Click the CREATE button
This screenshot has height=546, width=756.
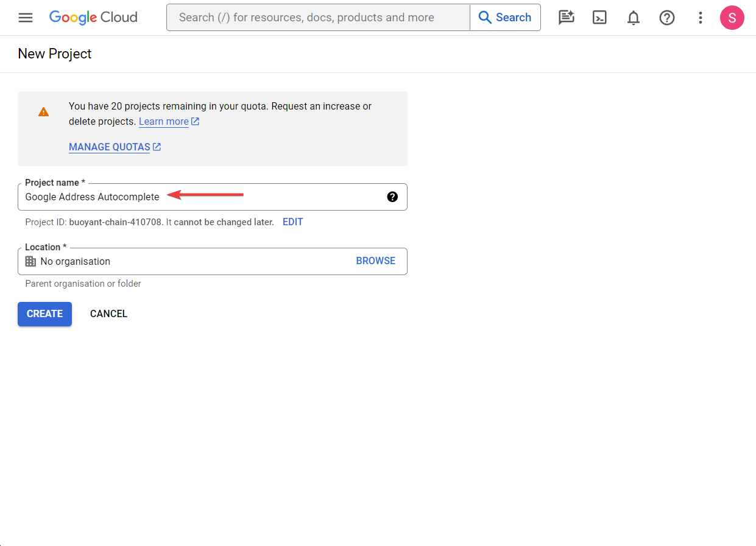pos(44,314)
